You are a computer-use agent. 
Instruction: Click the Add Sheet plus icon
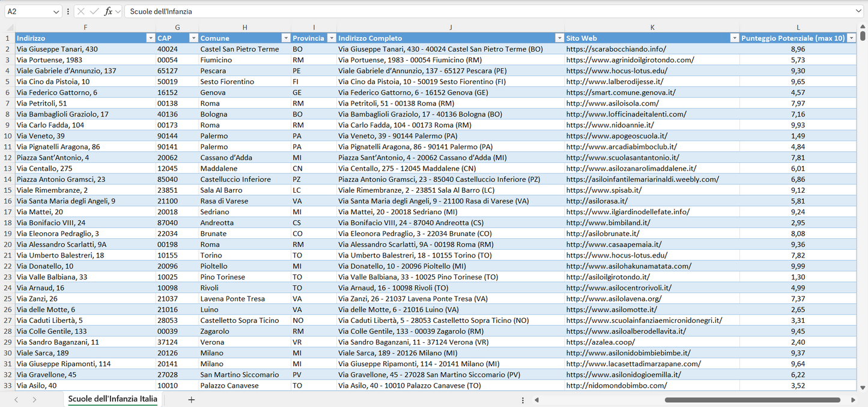(191, 398)
